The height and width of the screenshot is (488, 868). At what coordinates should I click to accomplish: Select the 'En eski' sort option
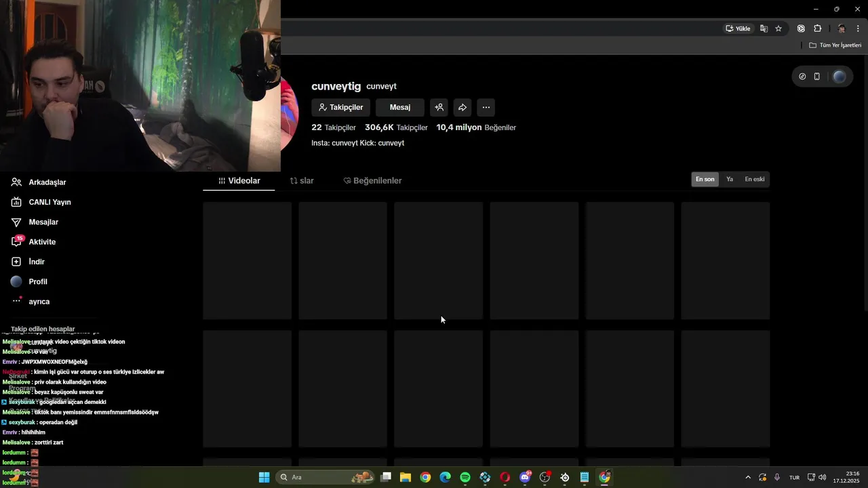[x=755, y=179]
